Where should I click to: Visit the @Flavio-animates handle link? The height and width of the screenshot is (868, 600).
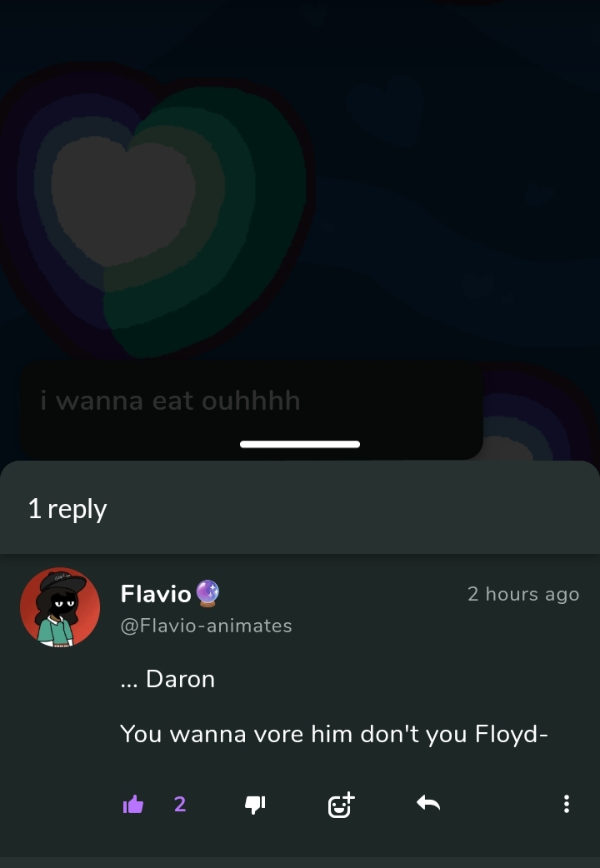pos(206,626)
